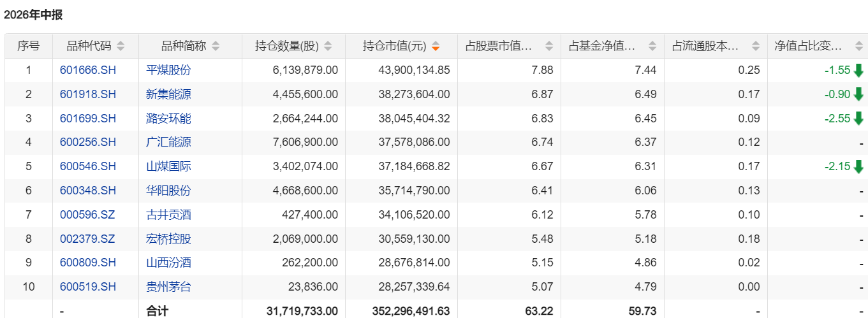Sort by 品种代码 column arrows
The image size is (868, 318).
[121, 46]
